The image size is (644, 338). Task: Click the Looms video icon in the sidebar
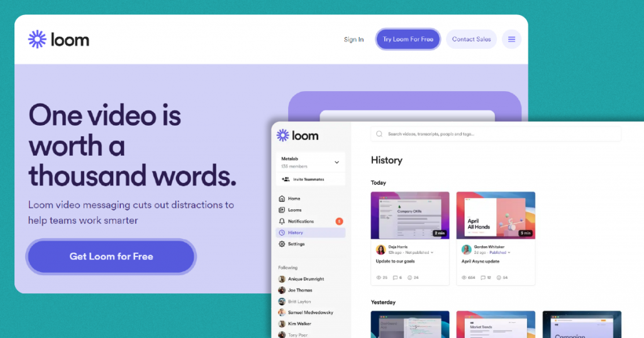tap(282, 210)
